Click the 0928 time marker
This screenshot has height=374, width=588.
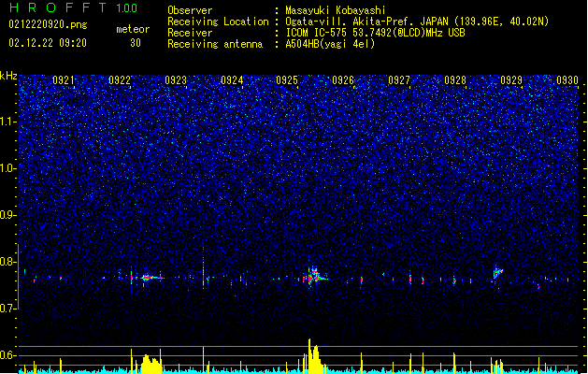(x=455, y=80)
